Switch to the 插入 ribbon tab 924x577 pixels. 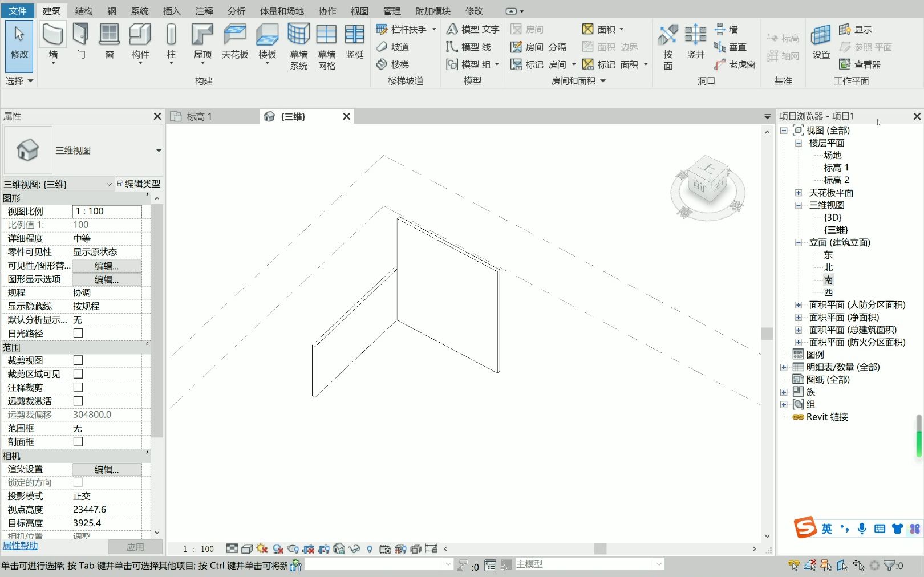[x=171, y=10]
